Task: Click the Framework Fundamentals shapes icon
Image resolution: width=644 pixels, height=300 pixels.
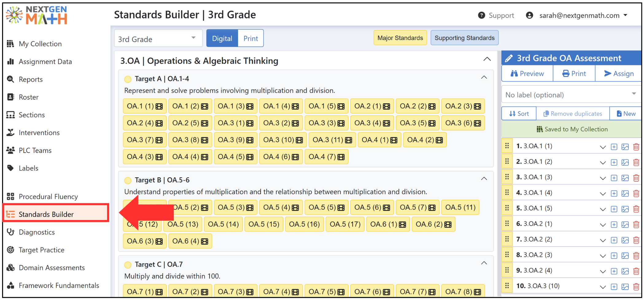Action: click(x=10, y=286)
